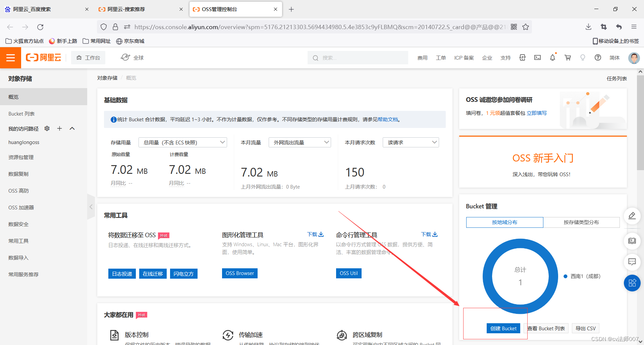Click the 版本控制 document icon

tap(114, 335)
